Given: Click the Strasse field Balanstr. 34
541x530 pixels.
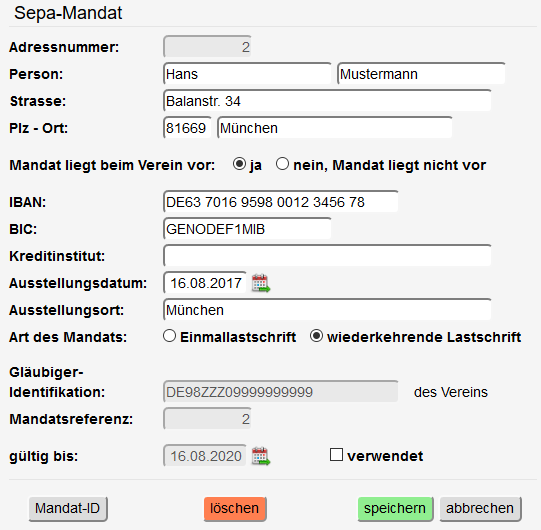Looking at the screenshot, I should tap(327, 101).
